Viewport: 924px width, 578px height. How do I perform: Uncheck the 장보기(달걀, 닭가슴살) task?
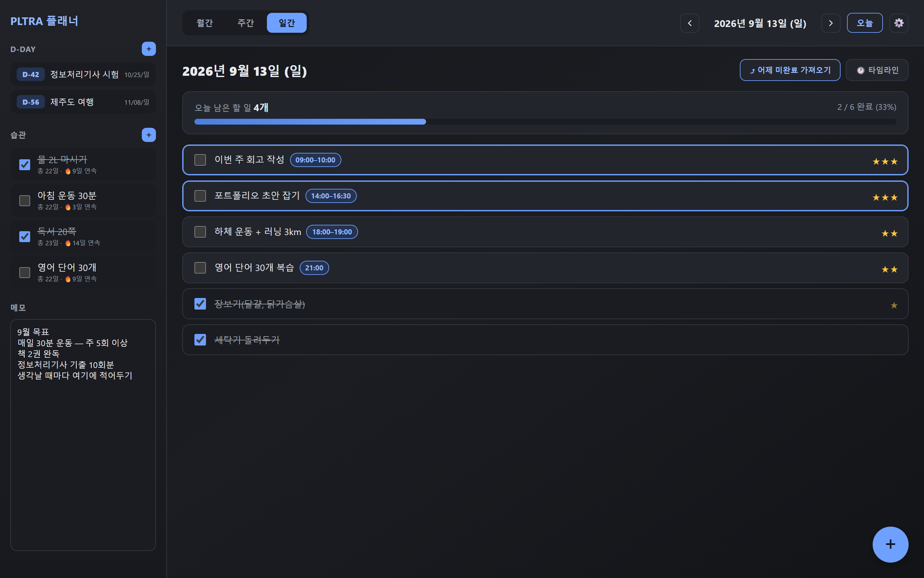point(200,303)
